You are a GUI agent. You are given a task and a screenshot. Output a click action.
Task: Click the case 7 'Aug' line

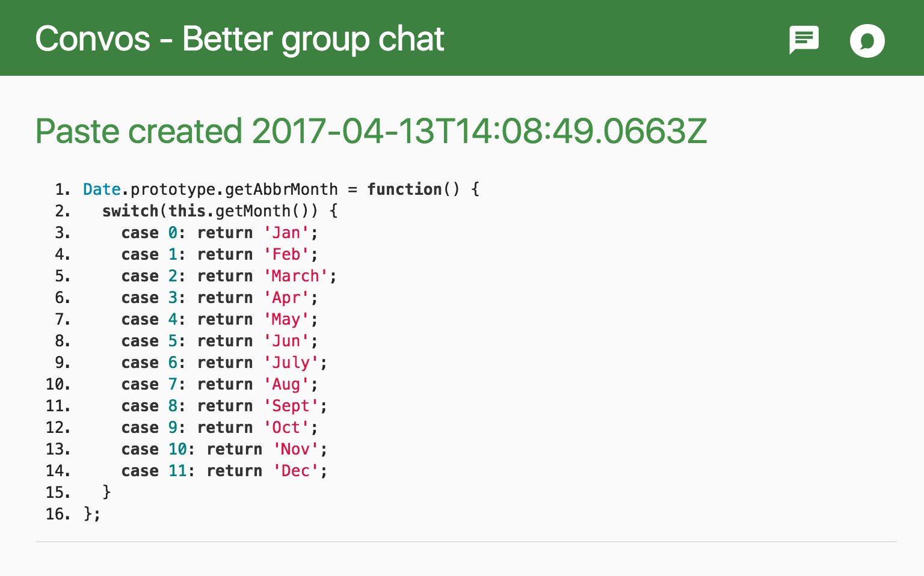click(220, 384)
